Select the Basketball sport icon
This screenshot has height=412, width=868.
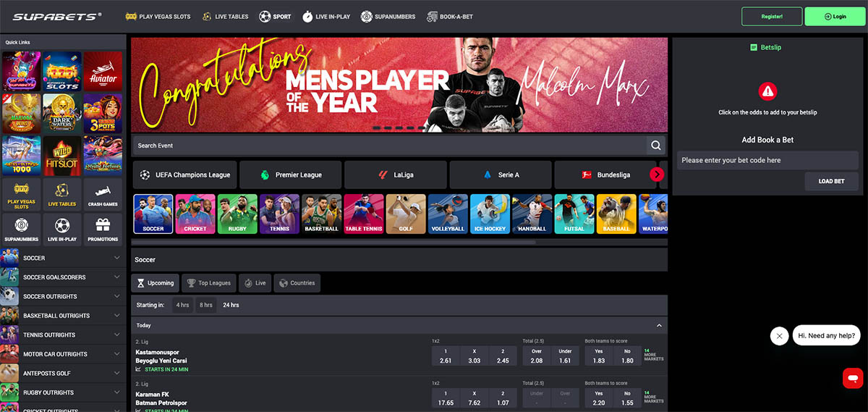click(x=321, y=214)
